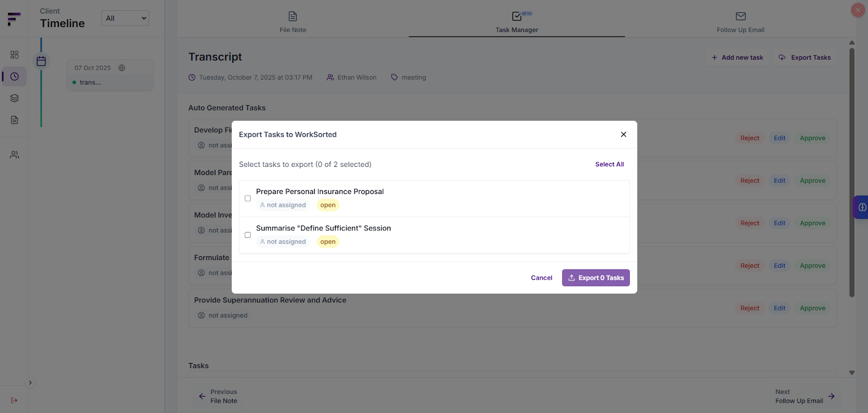Check Prepare Personal Insurance Proposal task
This screenshot has width=868, height=413.
click(247, 198)
